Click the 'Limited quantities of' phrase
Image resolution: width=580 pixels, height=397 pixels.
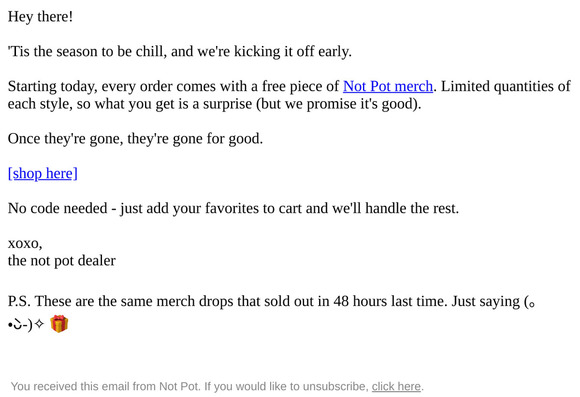point(506,86)
